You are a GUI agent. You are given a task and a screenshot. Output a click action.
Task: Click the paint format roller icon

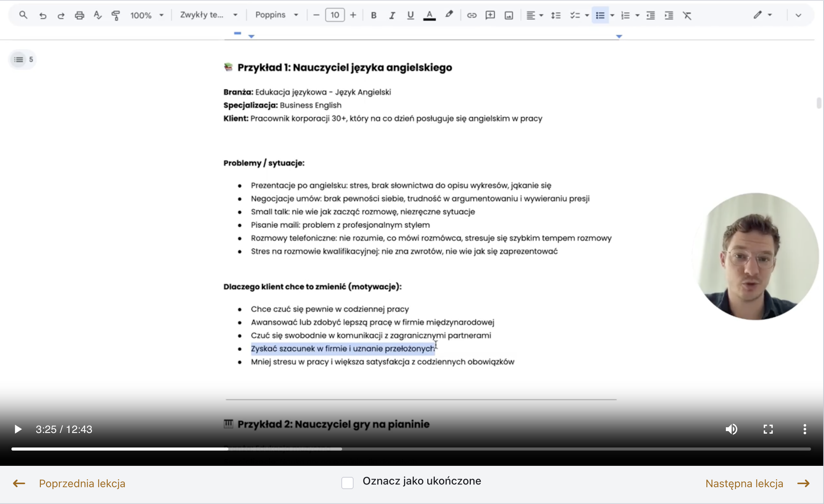point(116,15)
